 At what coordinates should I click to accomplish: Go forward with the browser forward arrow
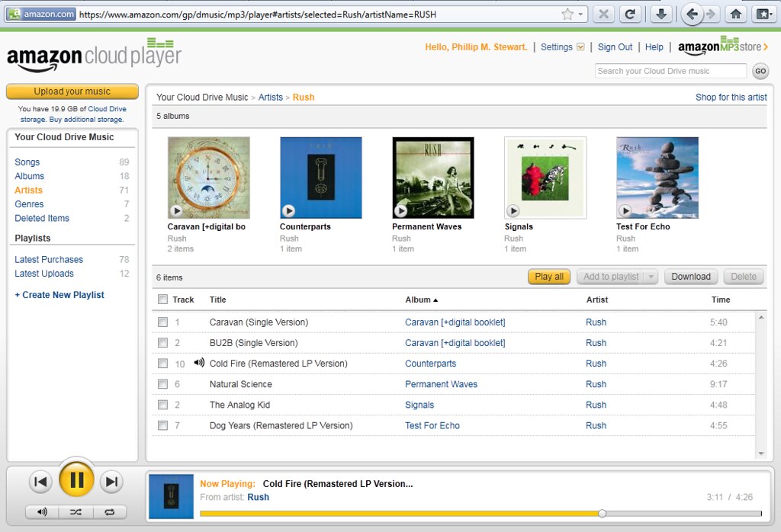point(712,14)
